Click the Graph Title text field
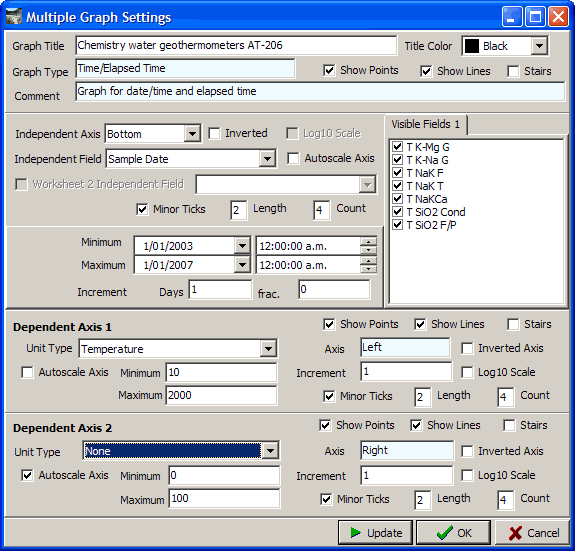 point(236,45)
